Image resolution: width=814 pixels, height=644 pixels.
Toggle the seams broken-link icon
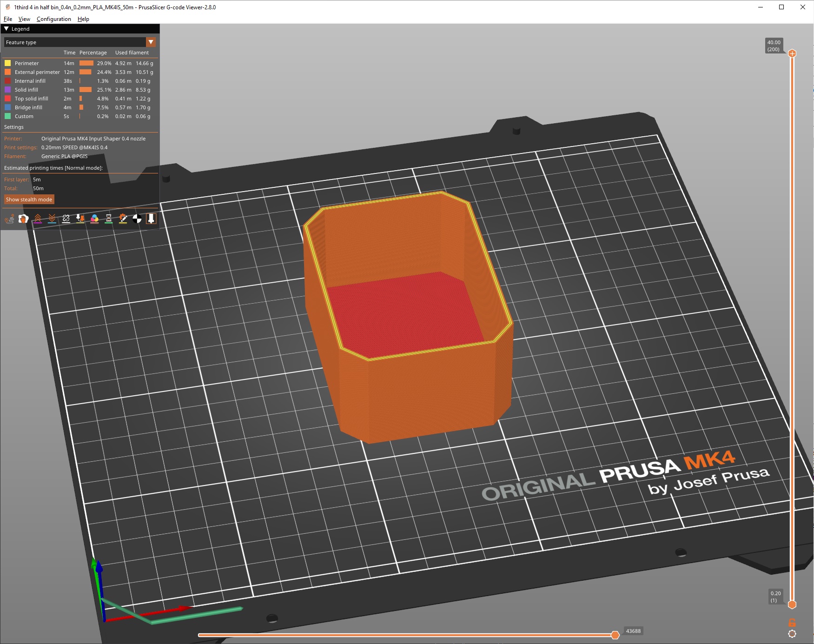coord(66,219)
